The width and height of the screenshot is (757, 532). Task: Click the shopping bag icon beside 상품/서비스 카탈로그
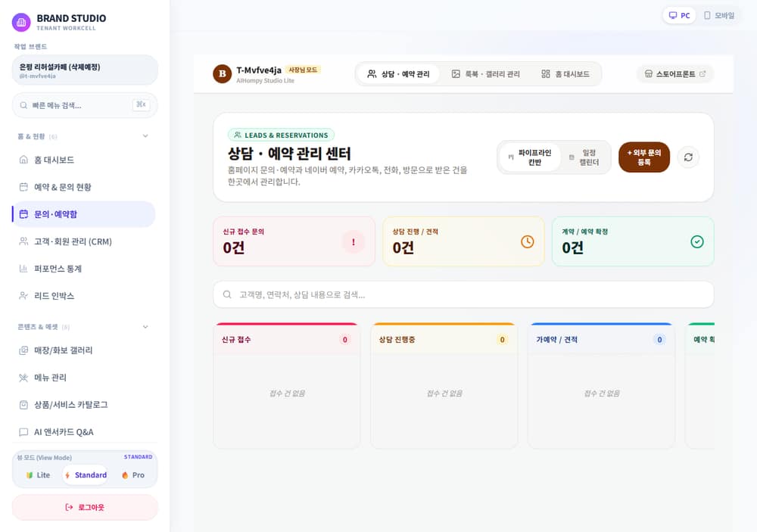[x=23, y=405]
